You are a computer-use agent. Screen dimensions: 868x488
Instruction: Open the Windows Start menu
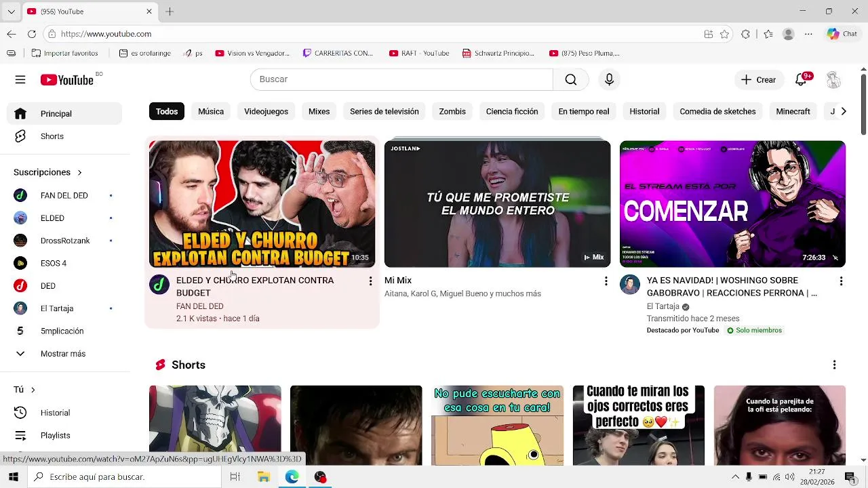click(x=13, y=477)
